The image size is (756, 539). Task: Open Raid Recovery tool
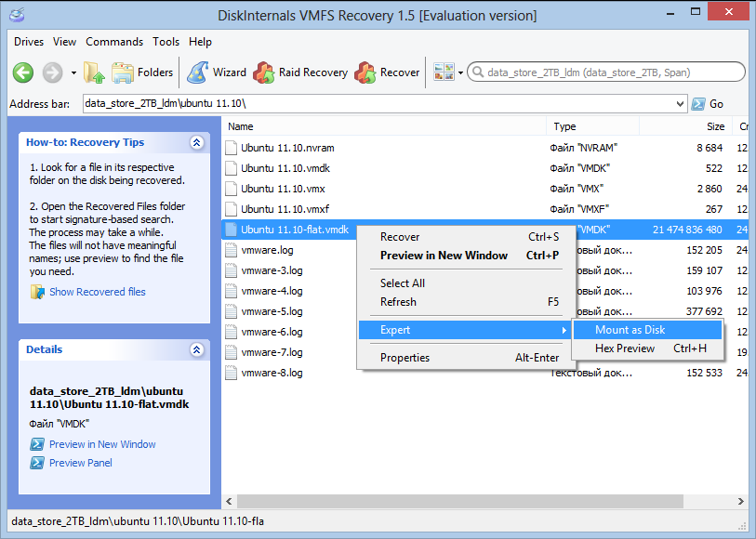300,72
